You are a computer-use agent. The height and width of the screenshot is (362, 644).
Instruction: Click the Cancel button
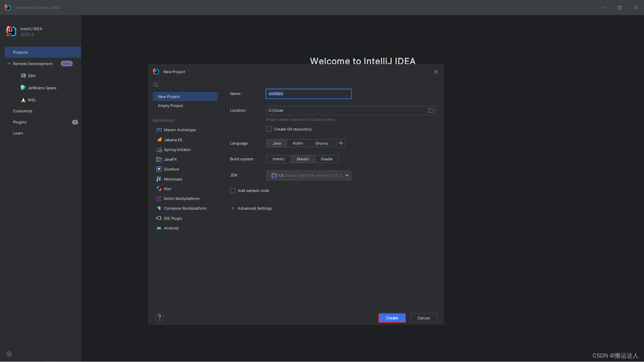click(x=424, y=318)
